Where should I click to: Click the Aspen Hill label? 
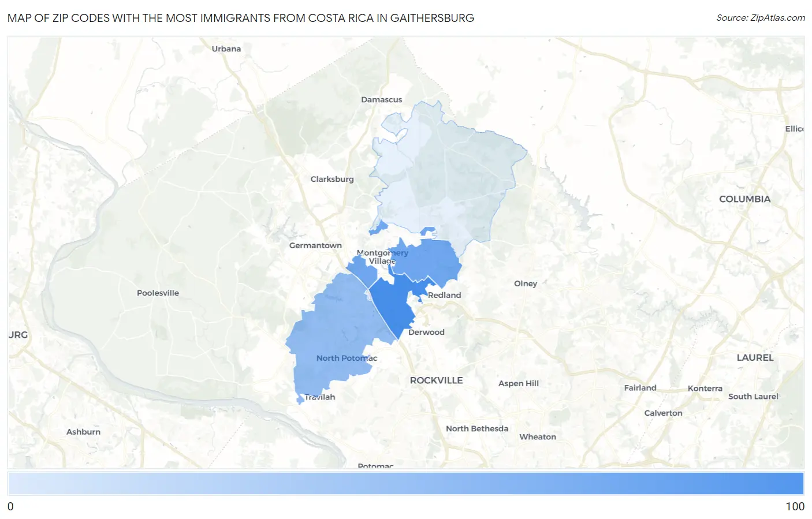coord(519,383)
